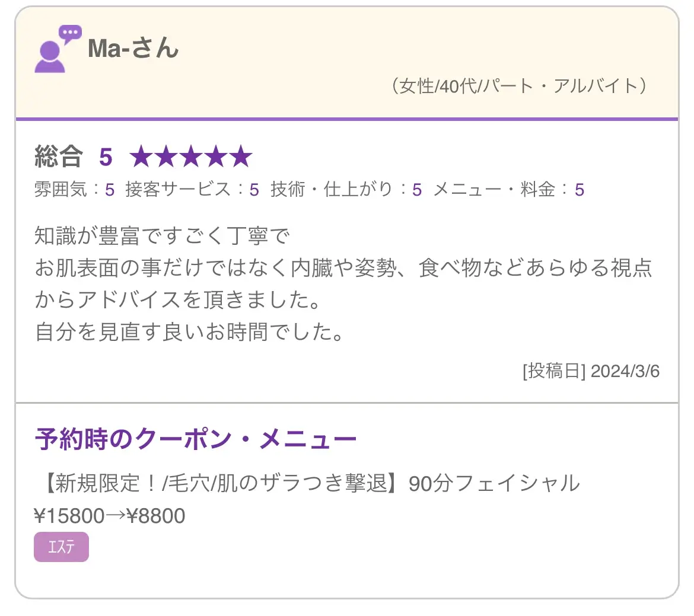Click the メニュー・料金 rating value
This screenshot has width=694, height=616.
click(580, 190)
